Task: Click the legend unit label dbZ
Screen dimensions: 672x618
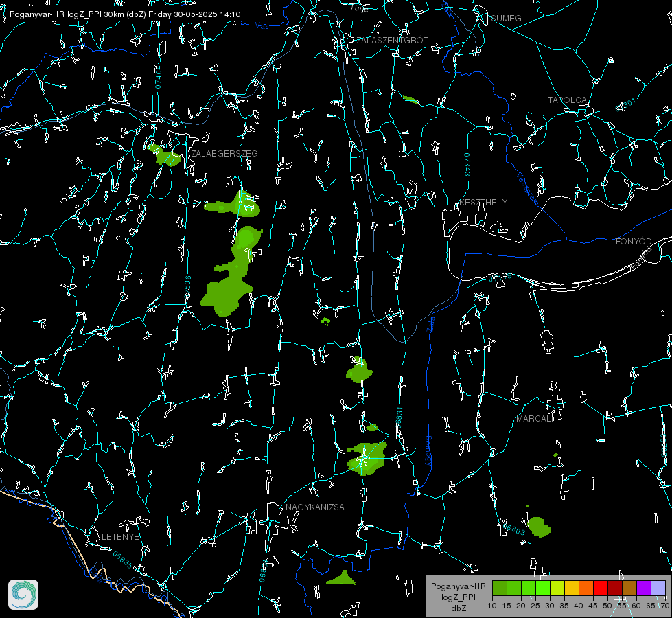Action: [x=458, y=608]
